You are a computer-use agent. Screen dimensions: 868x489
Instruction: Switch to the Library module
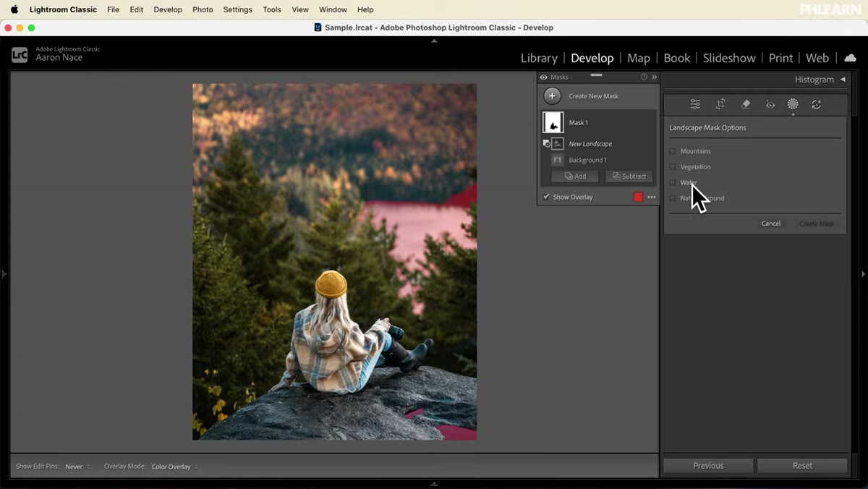tap(539, 58)
